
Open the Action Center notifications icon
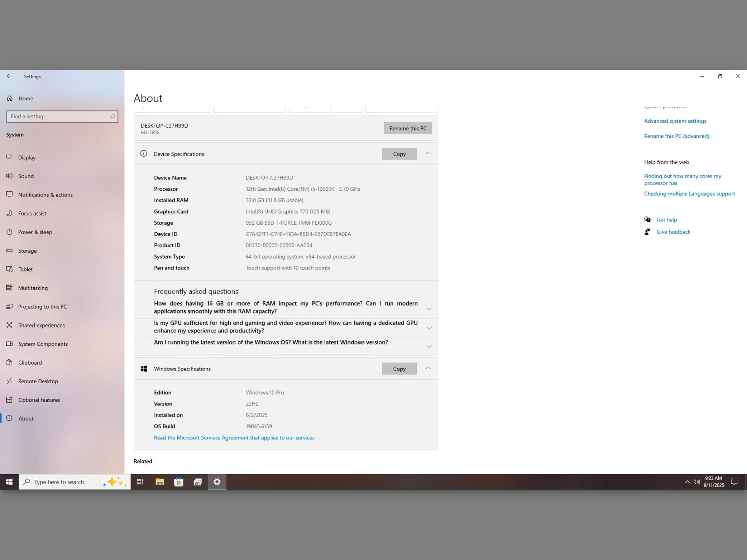pyautogui.click(x=734, y=482)
